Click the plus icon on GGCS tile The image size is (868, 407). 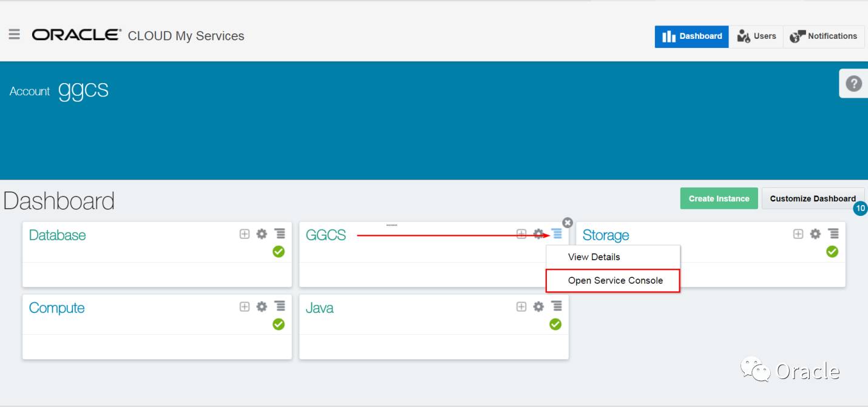[521, 234]
